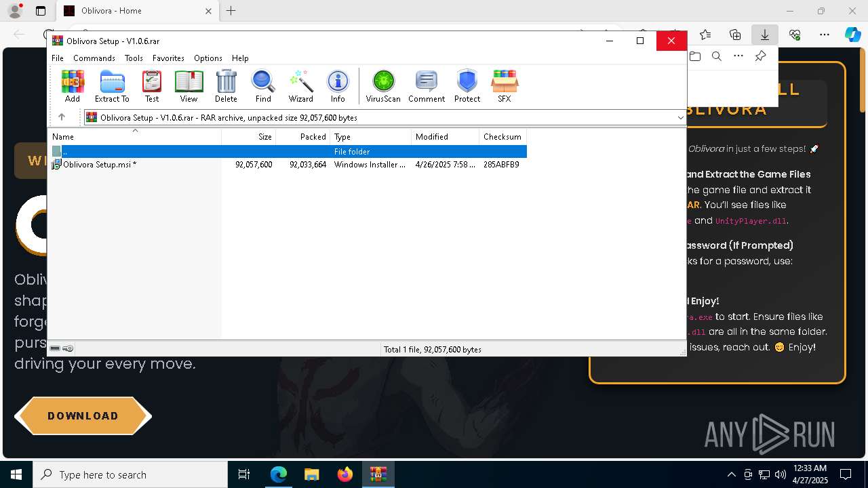The image size is (868, 488).
Task: Click WinRAR taskbar icon
Action: coord(378,474)
